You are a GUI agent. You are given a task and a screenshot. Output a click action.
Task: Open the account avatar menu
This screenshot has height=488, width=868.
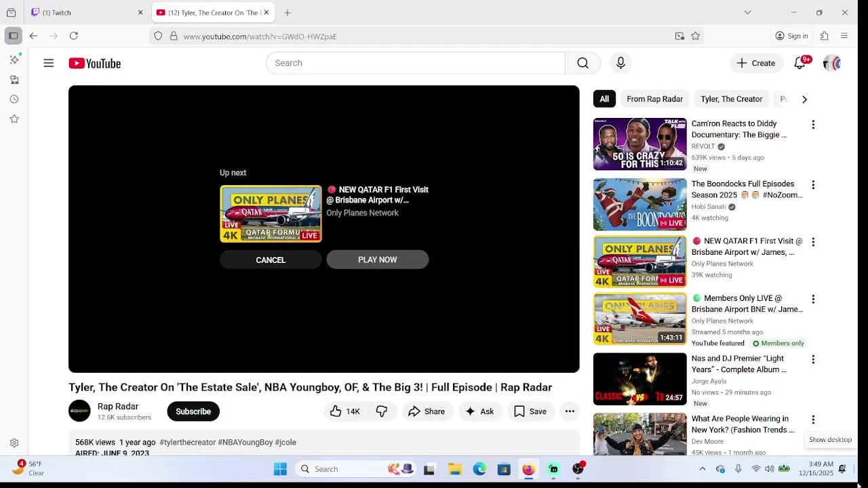coord(832,63)
